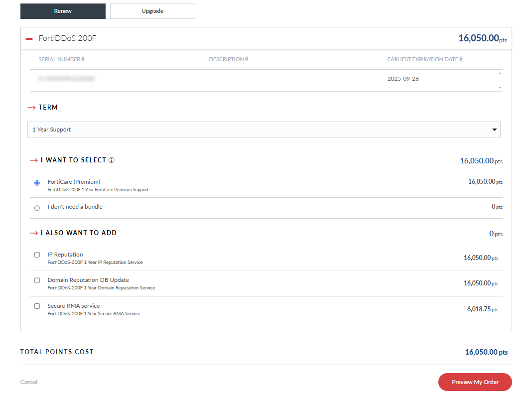Click the Preview My Order button

[x=475, y=382]
